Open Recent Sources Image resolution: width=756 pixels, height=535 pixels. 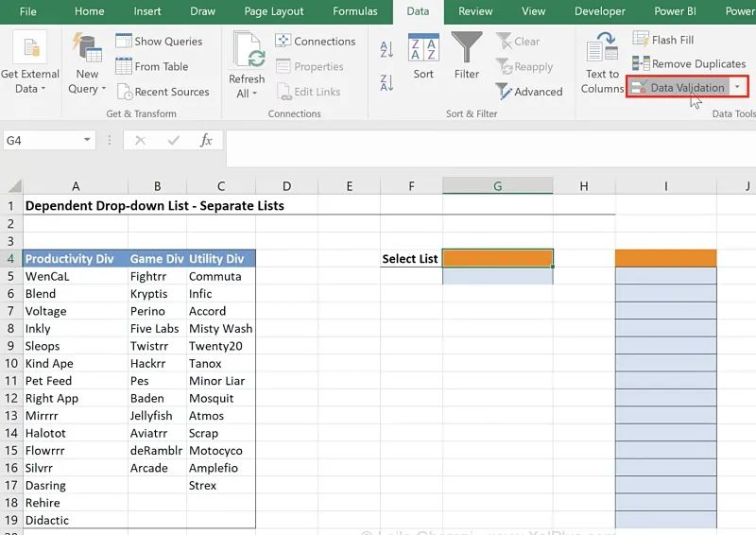163,92
